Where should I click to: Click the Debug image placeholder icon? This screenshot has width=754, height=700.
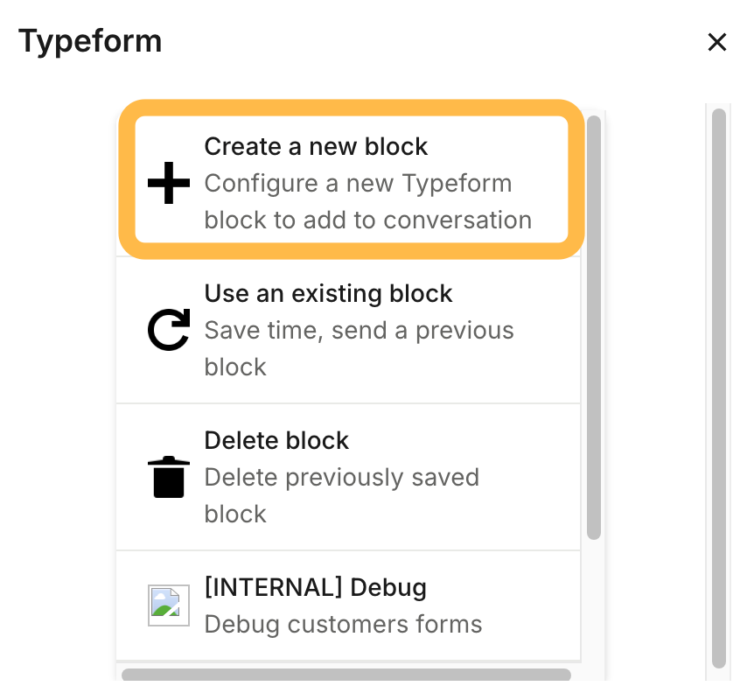click(169, 605)
